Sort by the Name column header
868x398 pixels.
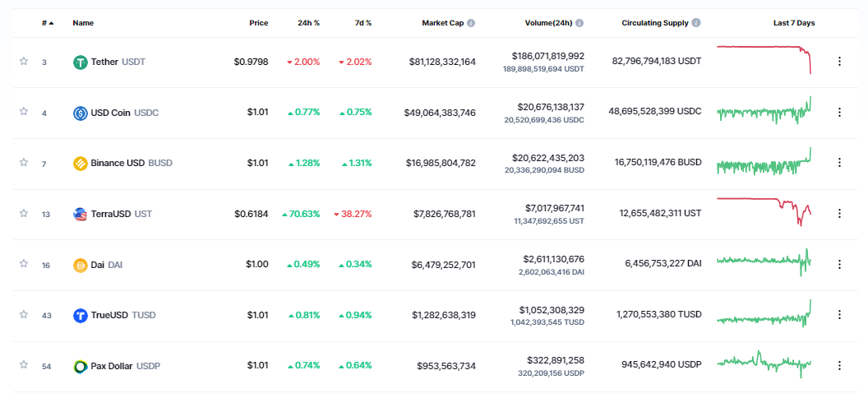tap(83, 23)
